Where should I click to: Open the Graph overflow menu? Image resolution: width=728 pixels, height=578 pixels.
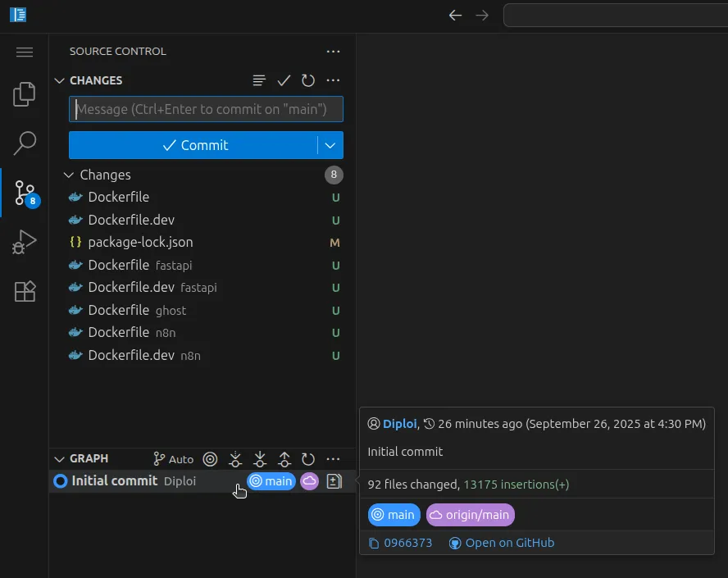click(x=333, y=459)
